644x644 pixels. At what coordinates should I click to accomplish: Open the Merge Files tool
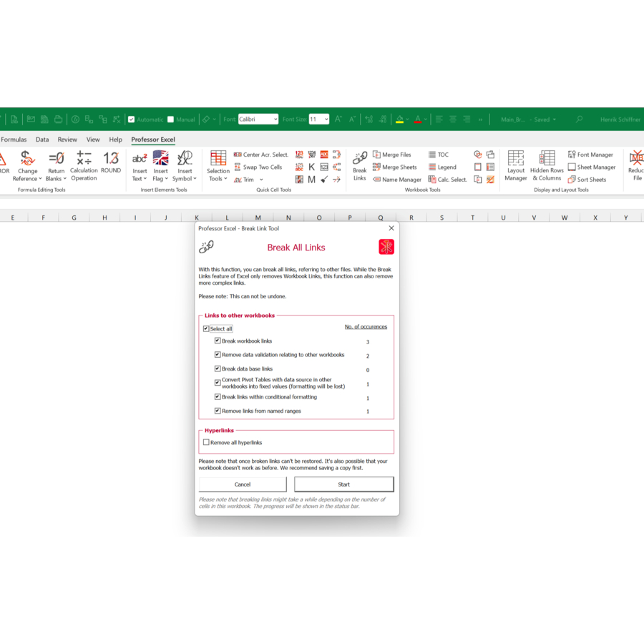391,155
